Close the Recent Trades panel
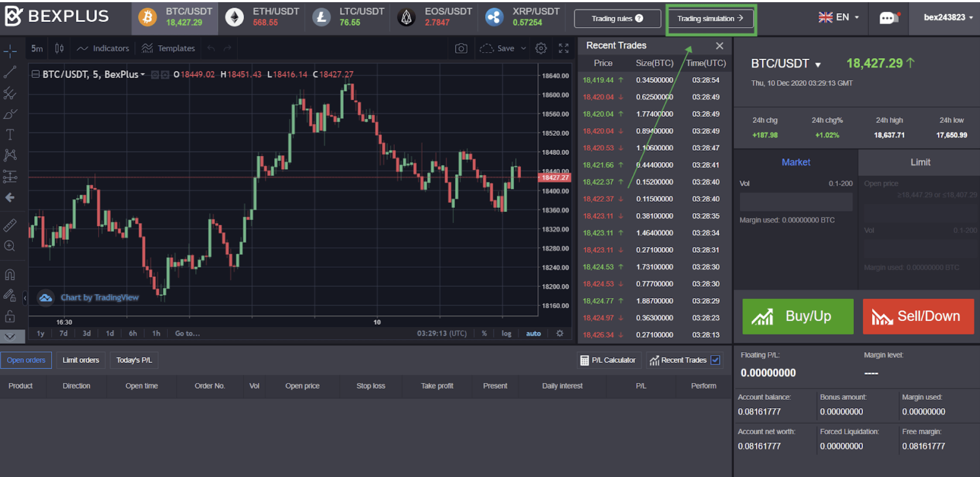 (x=719, y=45)
